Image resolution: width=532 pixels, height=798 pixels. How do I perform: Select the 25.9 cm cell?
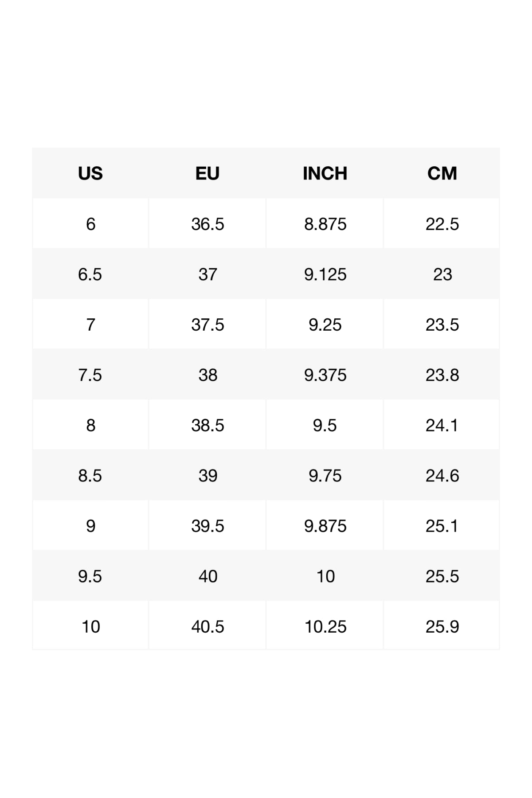point(442,626)
